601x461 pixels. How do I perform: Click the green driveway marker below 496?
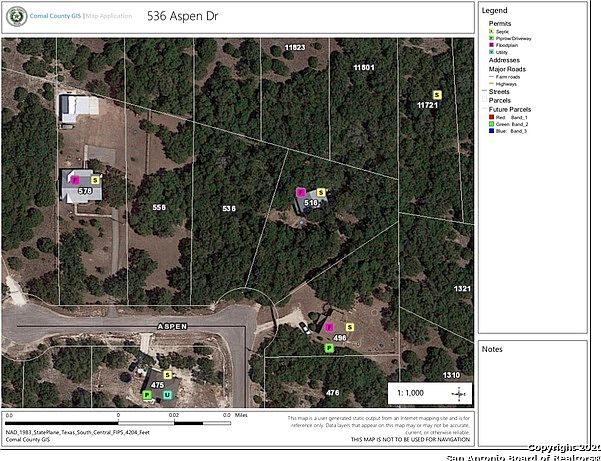coord(329,348)
